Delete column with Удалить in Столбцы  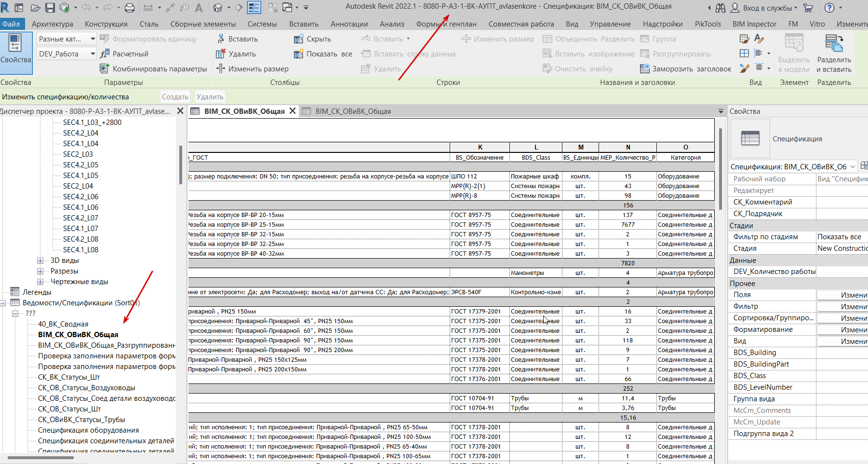click(x=236, y=54)
